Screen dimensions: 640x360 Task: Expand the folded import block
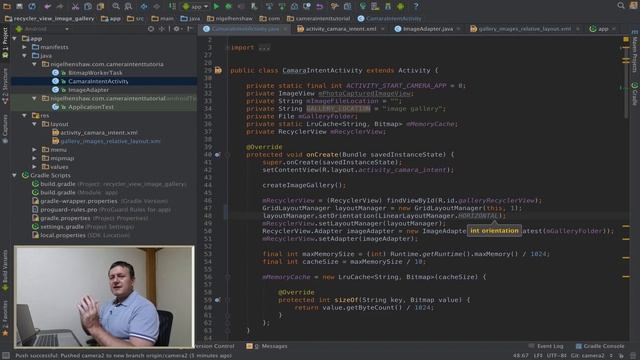(264, 48)
